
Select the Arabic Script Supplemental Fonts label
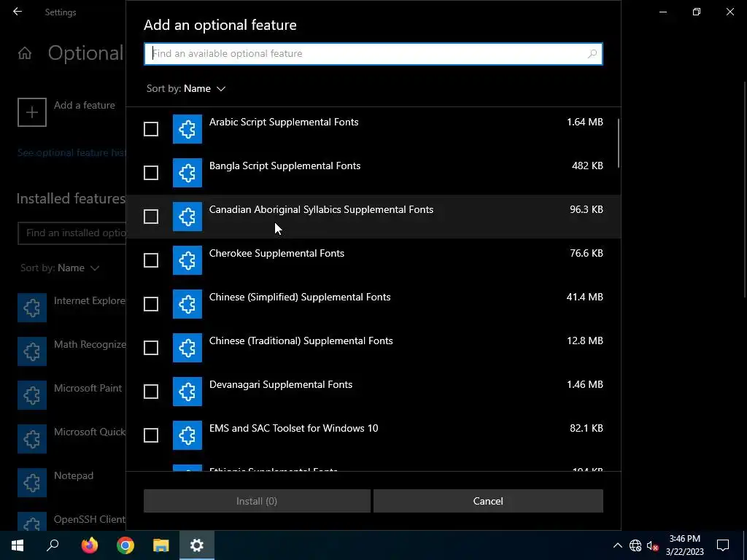[x=284, y=122]
